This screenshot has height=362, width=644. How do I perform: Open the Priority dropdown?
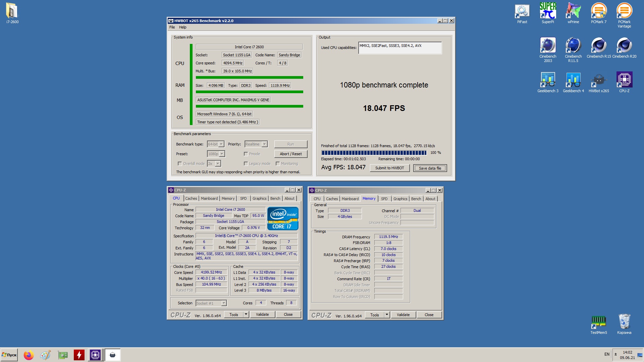[x=265, y=144]
